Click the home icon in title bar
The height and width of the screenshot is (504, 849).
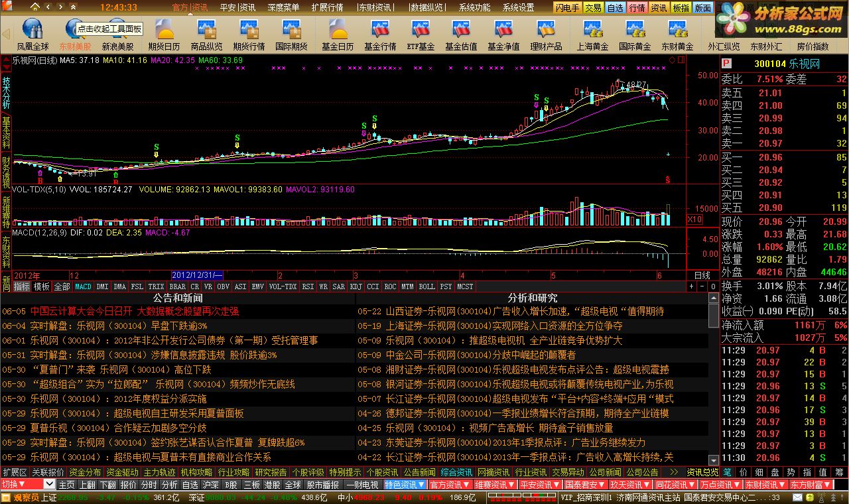pyautogui.click(x=35, y=7)
